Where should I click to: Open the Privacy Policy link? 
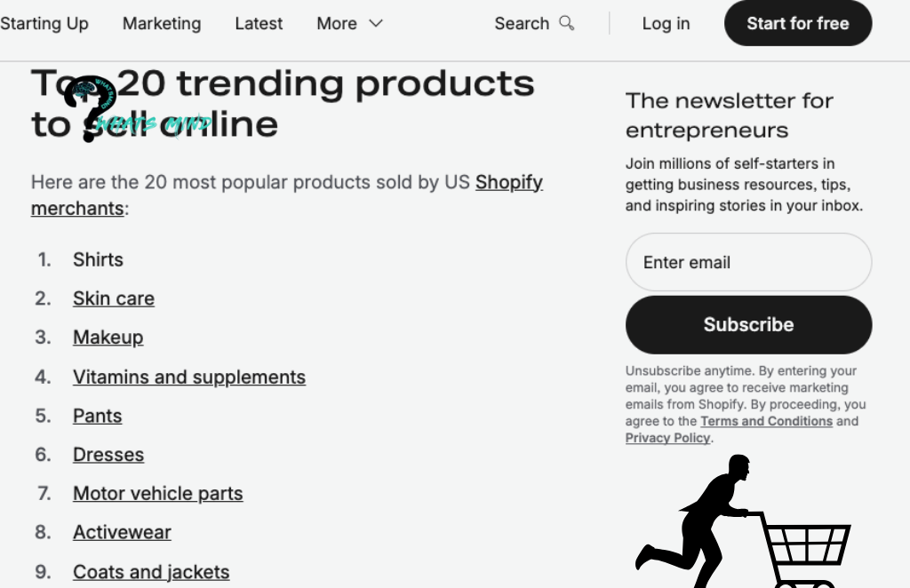[x=667, y=438]
